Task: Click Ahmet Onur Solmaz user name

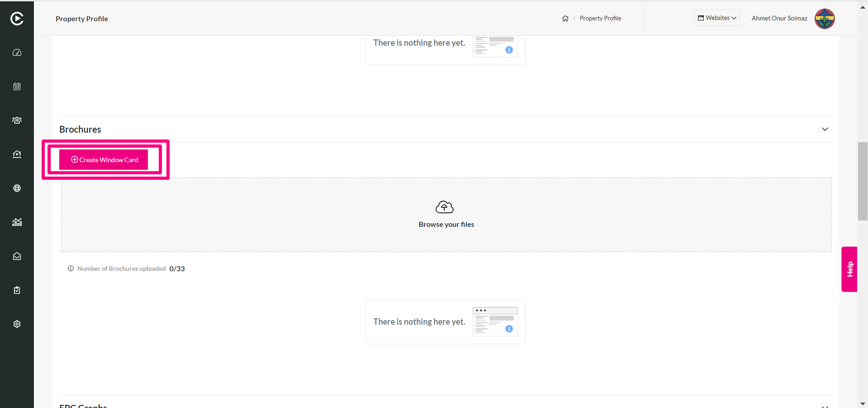Action: 779,19
